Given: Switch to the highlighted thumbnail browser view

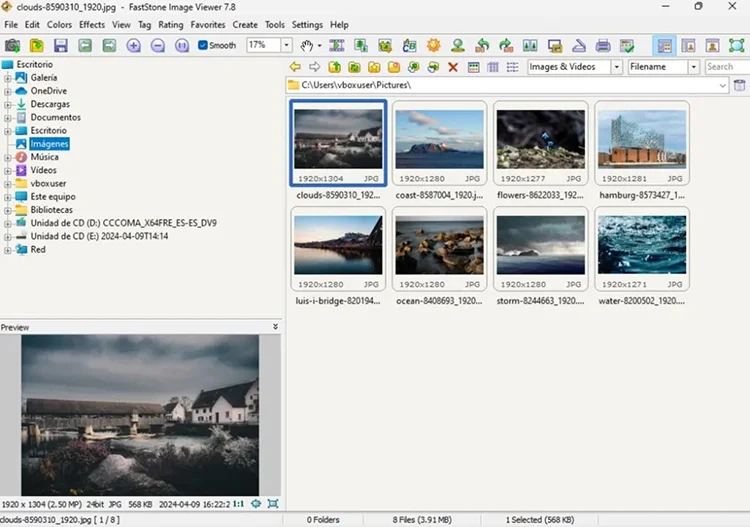Looking at the screenshot, I should coord(664,45).
